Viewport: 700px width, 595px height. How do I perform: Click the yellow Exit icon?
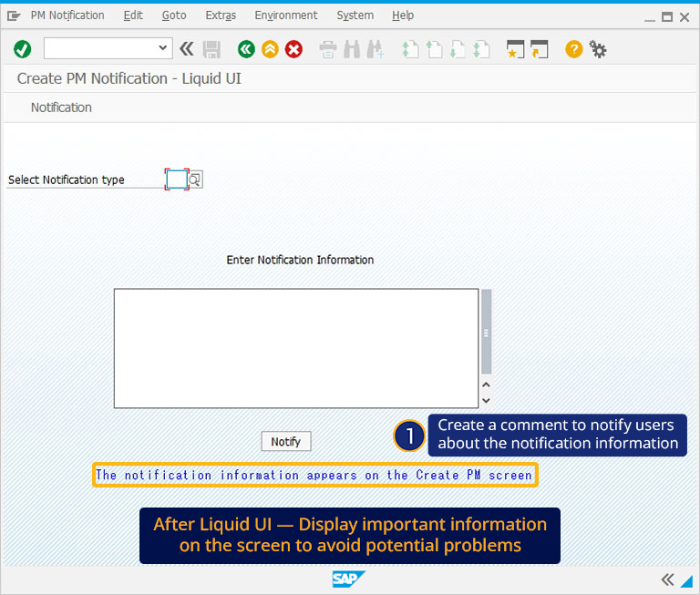(270, 49)
